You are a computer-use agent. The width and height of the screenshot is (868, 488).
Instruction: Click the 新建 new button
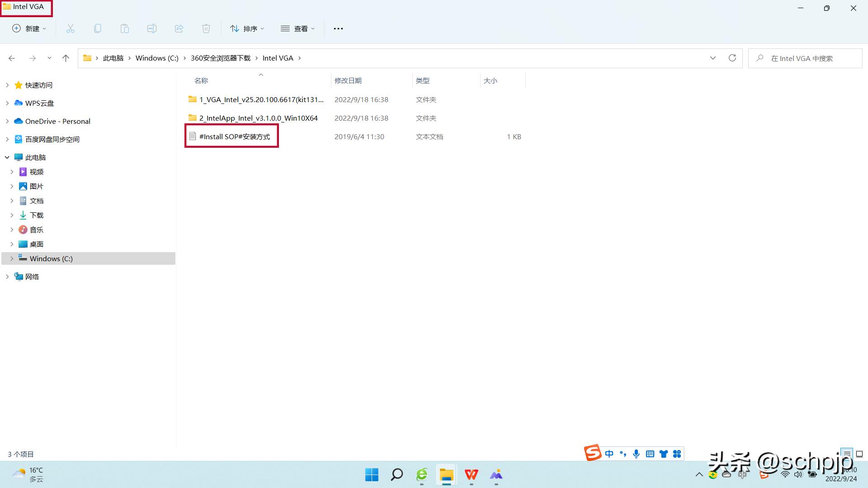pyautogui.click(x=29, y=28)
